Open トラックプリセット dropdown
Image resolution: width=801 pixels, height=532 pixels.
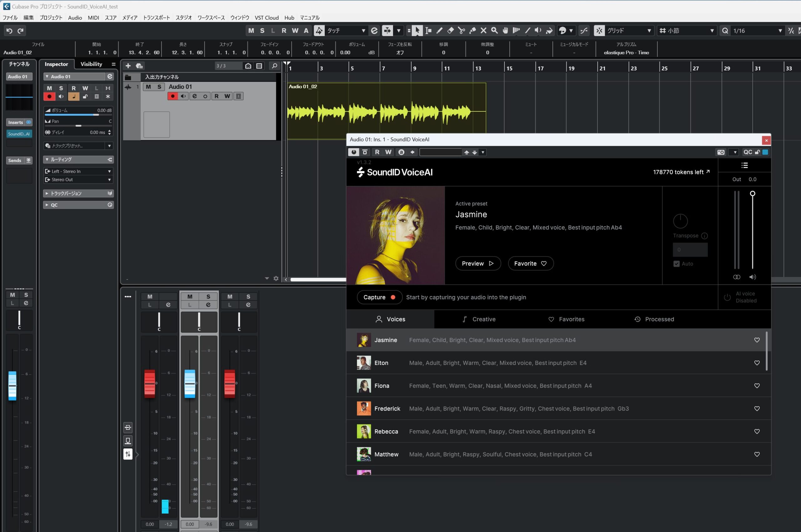coord(78,146)
